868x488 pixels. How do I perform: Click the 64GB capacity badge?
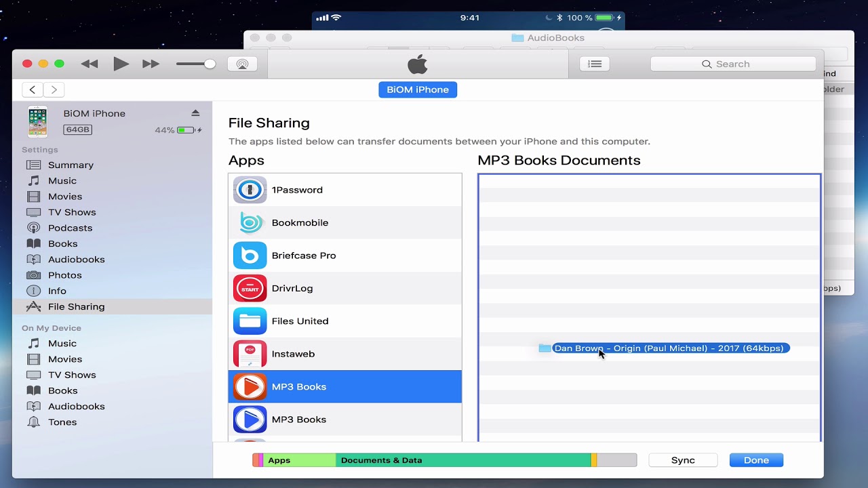(77, 129)
